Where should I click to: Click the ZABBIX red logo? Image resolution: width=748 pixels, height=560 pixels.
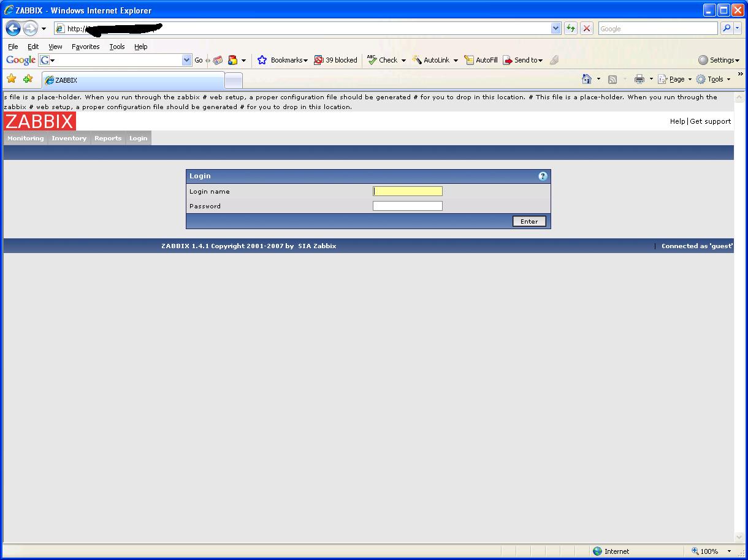[40, 121]
